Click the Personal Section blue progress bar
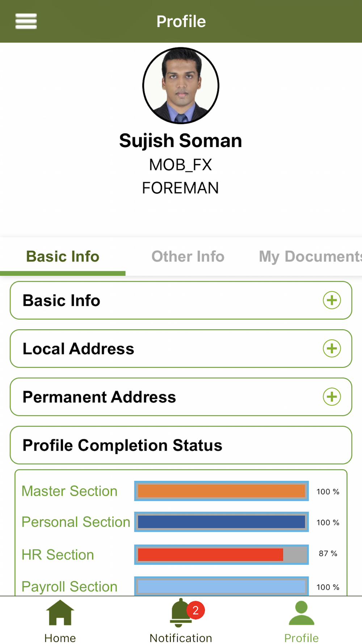Viewport: 362px width, 644px height. tap(221, 522)
